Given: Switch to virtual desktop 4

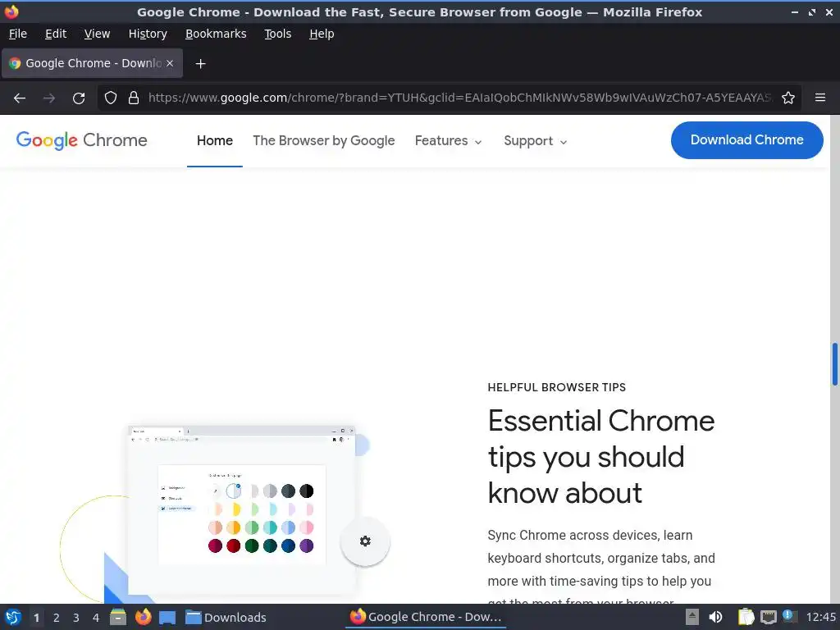Looking at the screenshot, I should pos(96,618).
